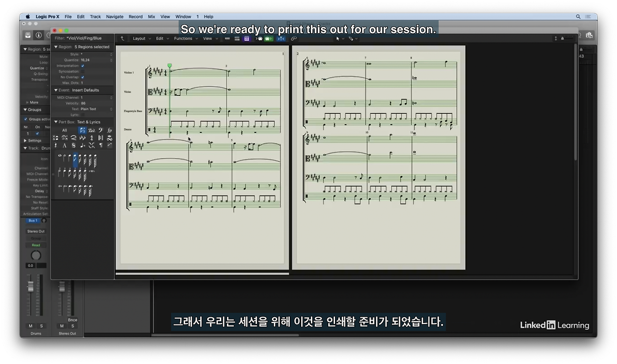The image size is (617, 364).
Task: Select the key signatures group in the Part Box
Action: click(82, 138)
